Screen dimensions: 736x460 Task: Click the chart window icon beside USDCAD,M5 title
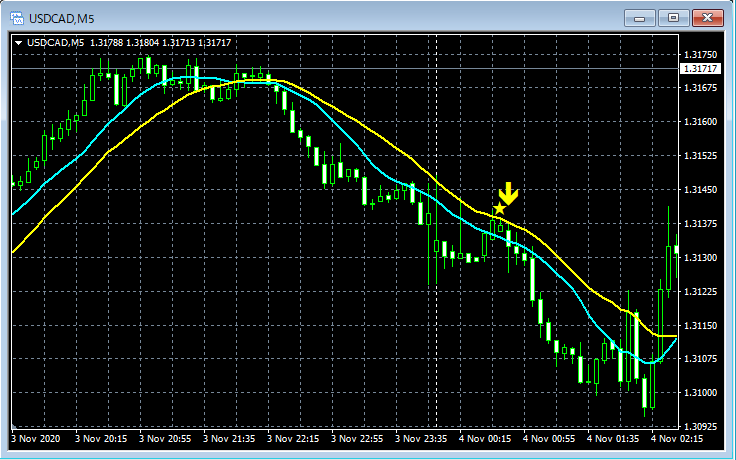click(17, 18)
